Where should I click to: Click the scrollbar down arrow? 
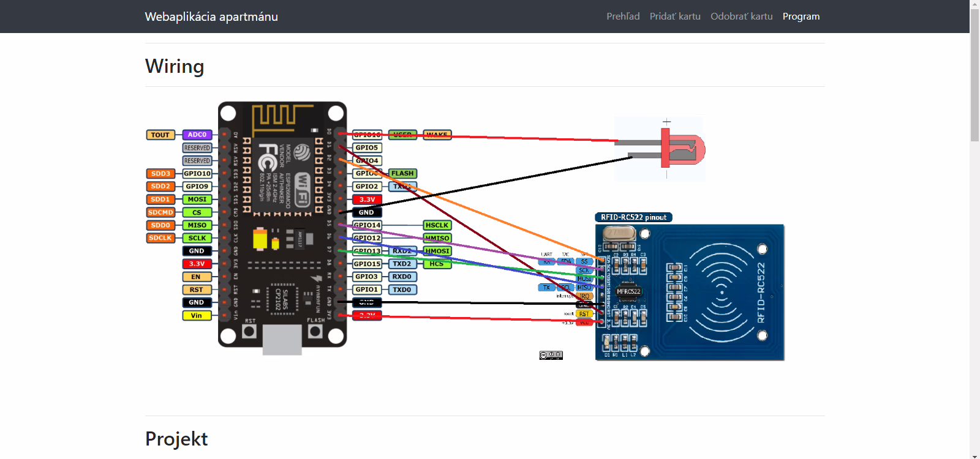[974, 455]
